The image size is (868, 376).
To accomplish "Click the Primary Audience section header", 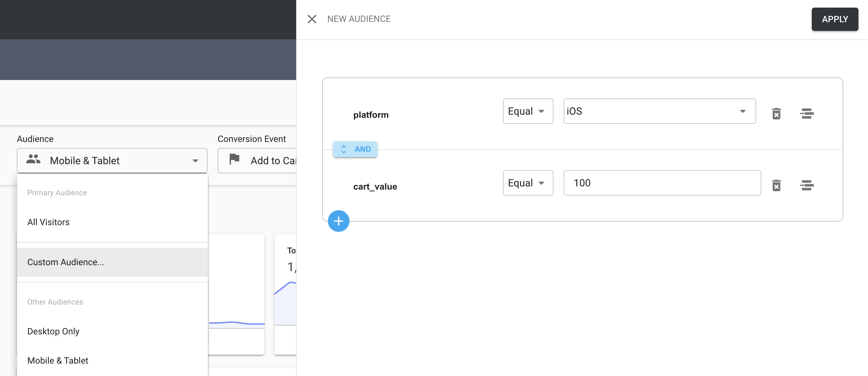I will click(57, 193).
